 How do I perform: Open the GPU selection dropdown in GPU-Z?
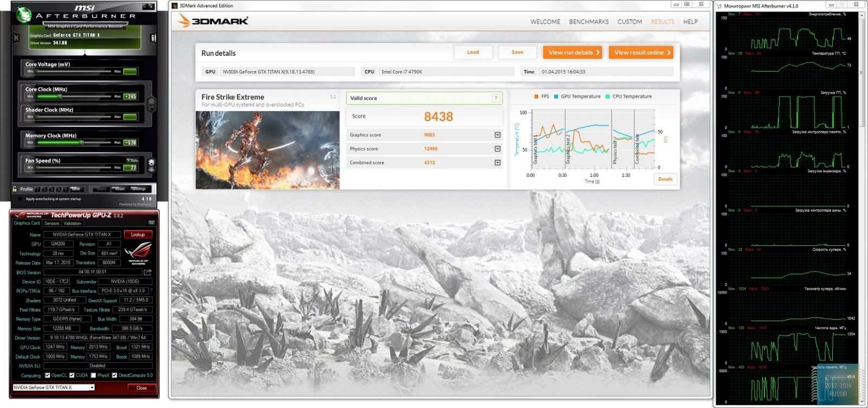coord(92,387)
